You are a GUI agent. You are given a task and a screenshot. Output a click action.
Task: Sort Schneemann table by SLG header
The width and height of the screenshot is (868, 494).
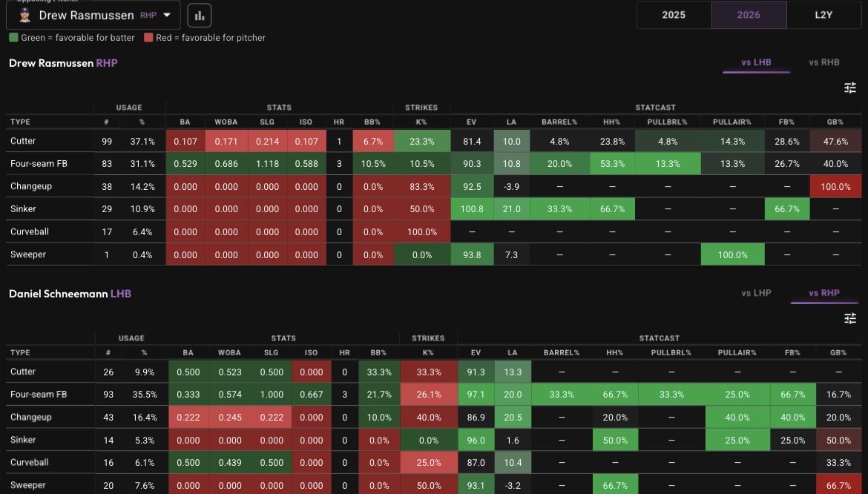pos(272,352)
